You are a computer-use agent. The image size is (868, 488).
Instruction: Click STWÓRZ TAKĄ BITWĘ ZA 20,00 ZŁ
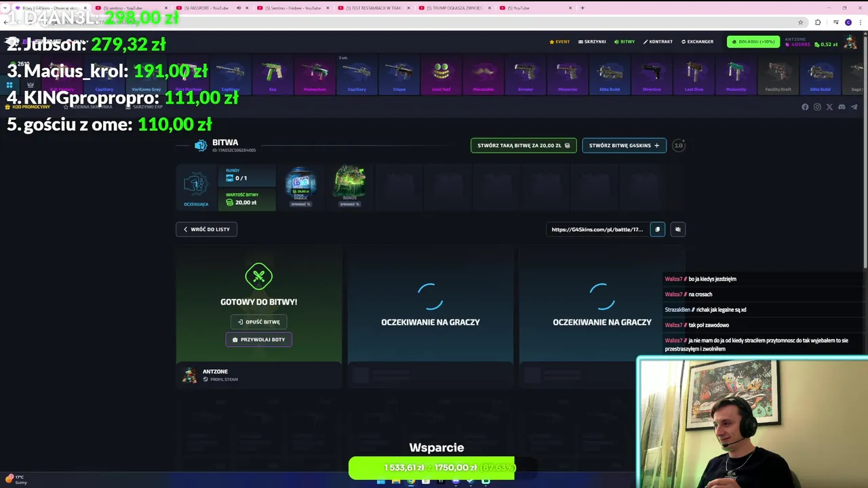click(x=524, y=145)
